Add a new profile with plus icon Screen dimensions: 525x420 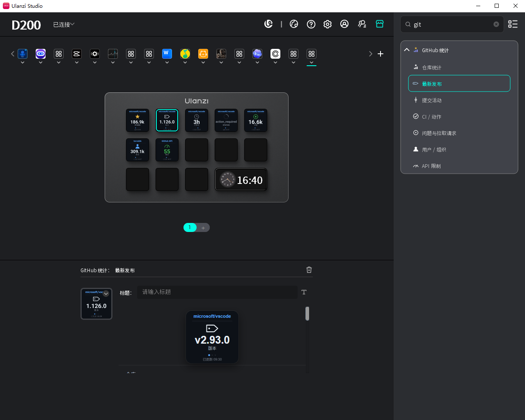381,54
